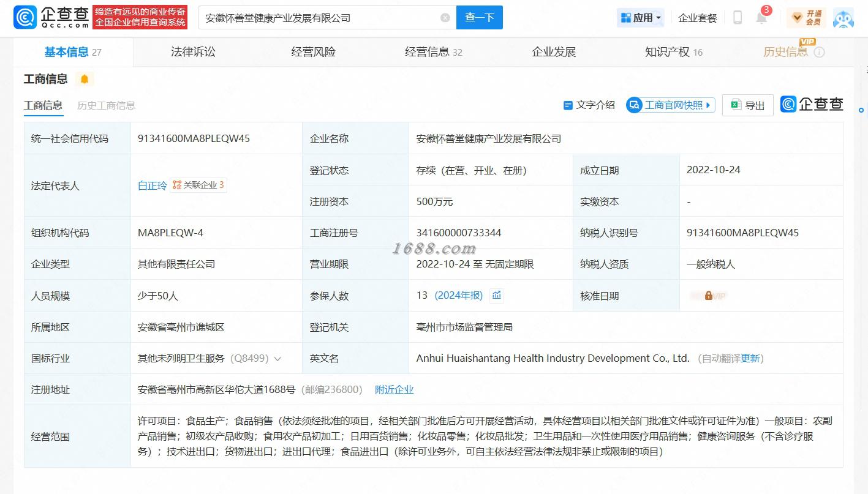868x494 pixels.
Task: Click the Qcc 企查查 logo
Action: (x=51, y=18)
